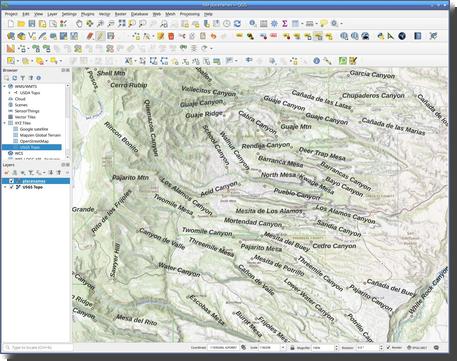
Task: Open the Plugins menu
Action: [88, 14]
